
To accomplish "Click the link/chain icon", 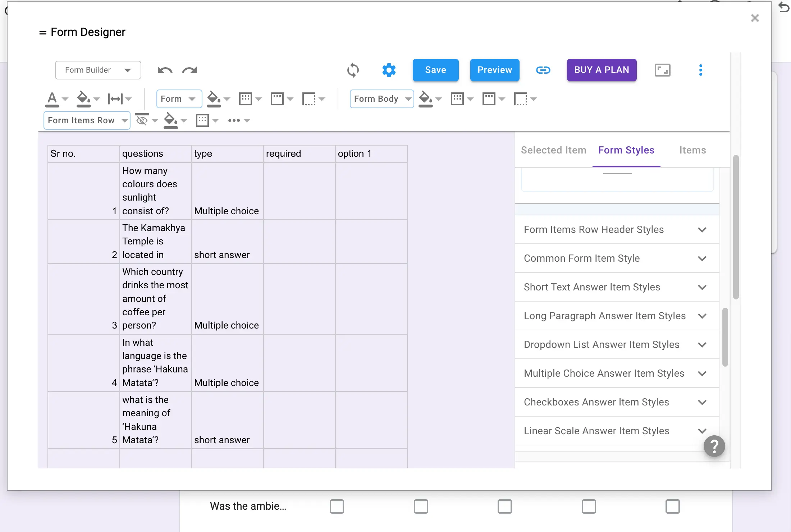I will pyautogui.click(x=543, y=70).
